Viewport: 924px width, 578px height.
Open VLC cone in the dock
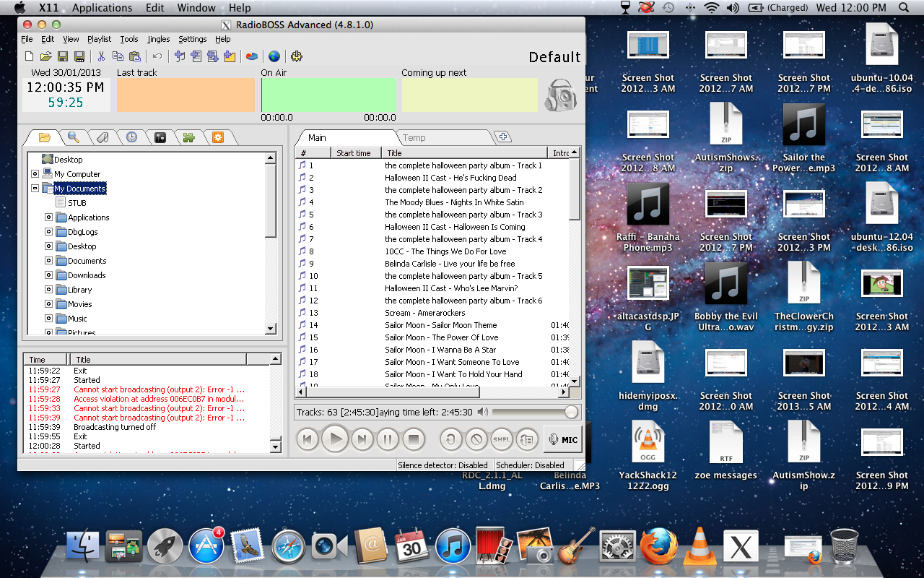click(699, 545)
